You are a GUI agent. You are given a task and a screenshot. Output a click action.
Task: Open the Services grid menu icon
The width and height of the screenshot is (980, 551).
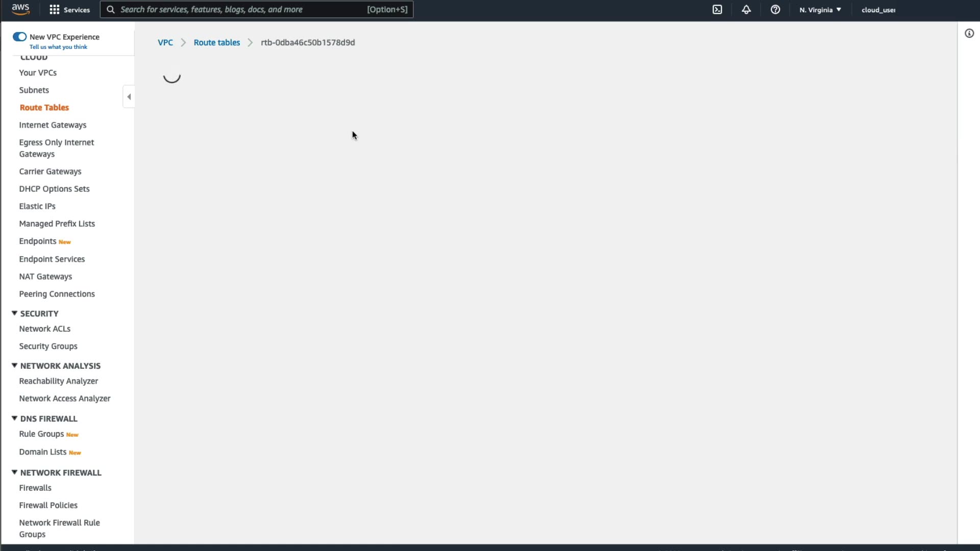[x=55, y=10]
